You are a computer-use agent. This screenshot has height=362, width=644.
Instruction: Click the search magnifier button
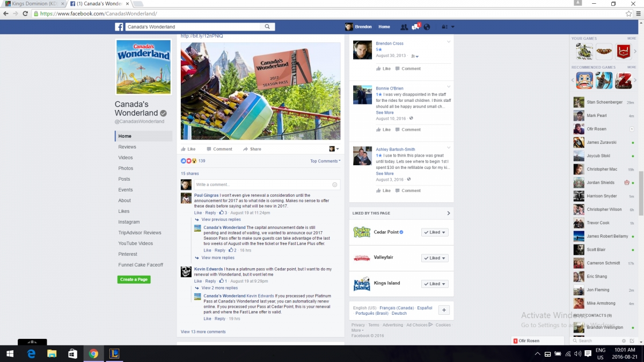tap(267, 27)
